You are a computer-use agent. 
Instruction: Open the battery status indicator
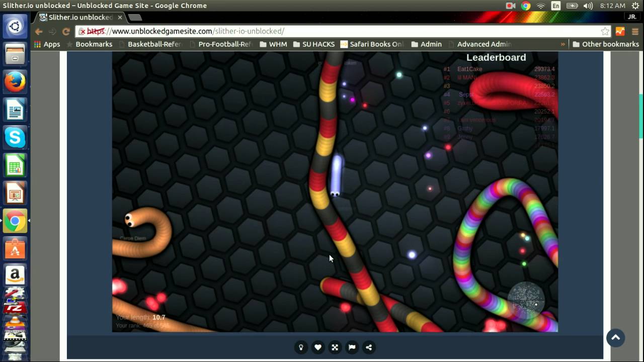[x=572, y=6]
